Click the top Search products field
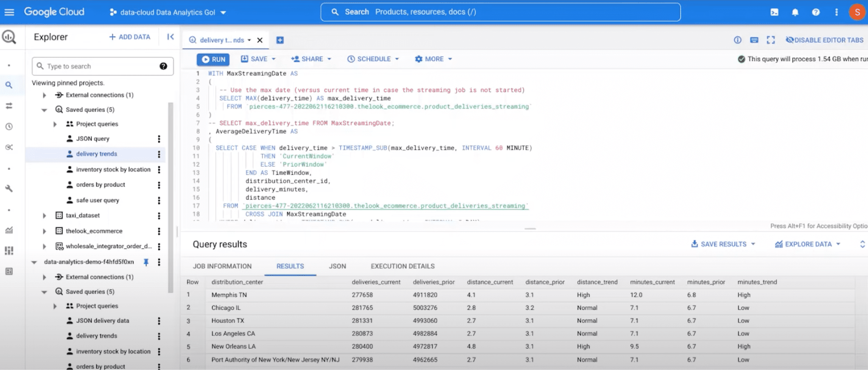The width and height of the screenshot is (868, 370). (501, 12)
